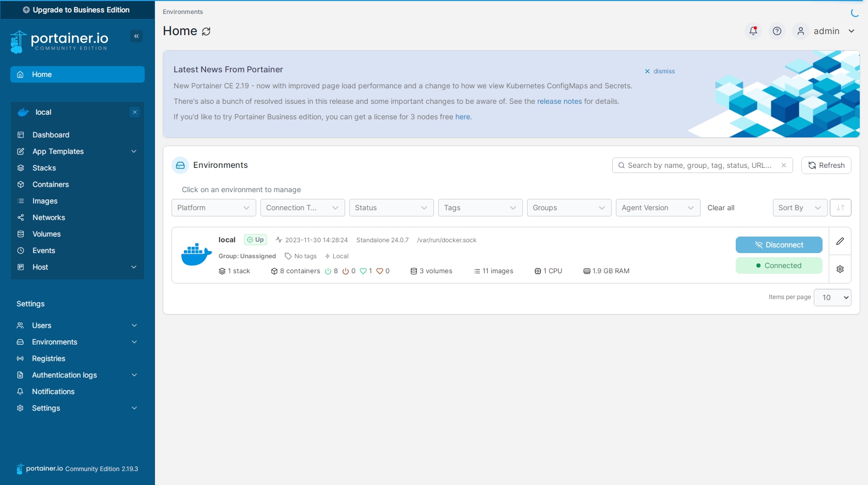Open the Sort By dropdown
The height and width of the screenshot is (485, 868).
pos(800,208)
